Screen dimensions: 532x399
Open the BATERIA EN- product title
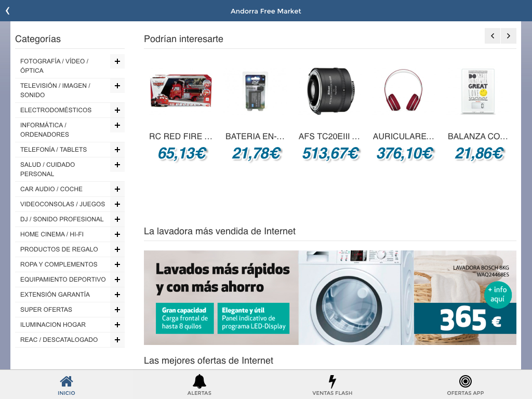pyautogui.click(x=255, y=137)
